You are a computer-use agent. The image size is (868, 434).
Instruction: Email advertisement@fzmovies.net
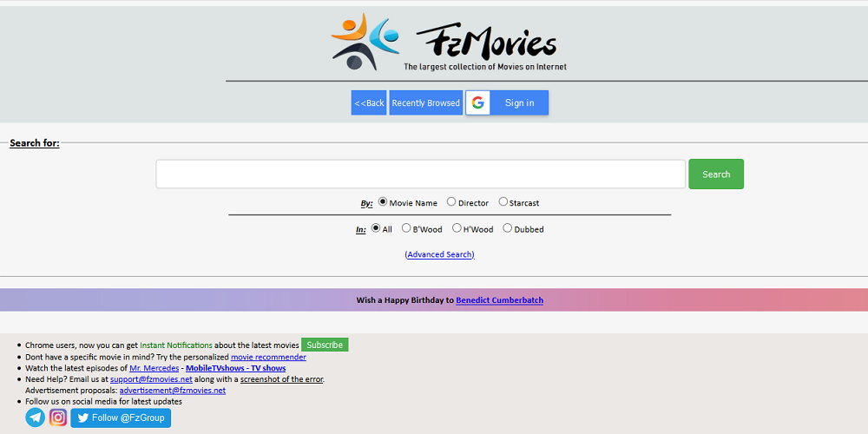click(173, 391)
